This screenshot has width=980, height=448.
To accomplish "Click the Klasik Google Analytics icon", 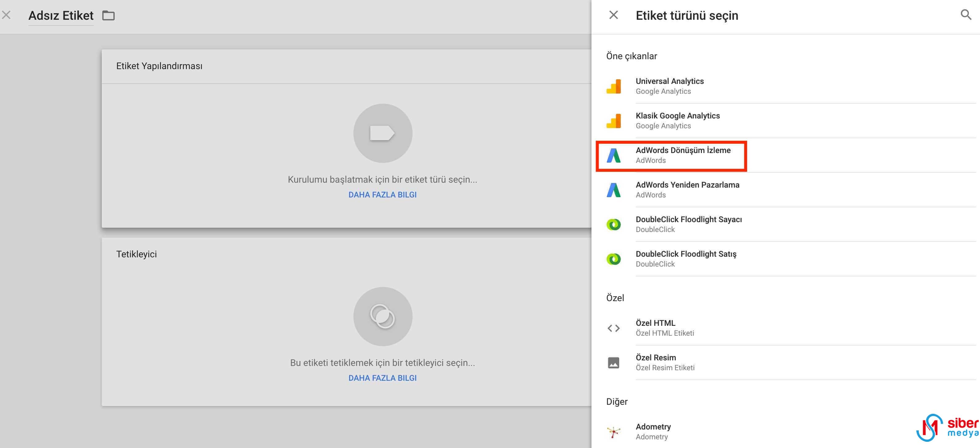I will tap(613, 121).
